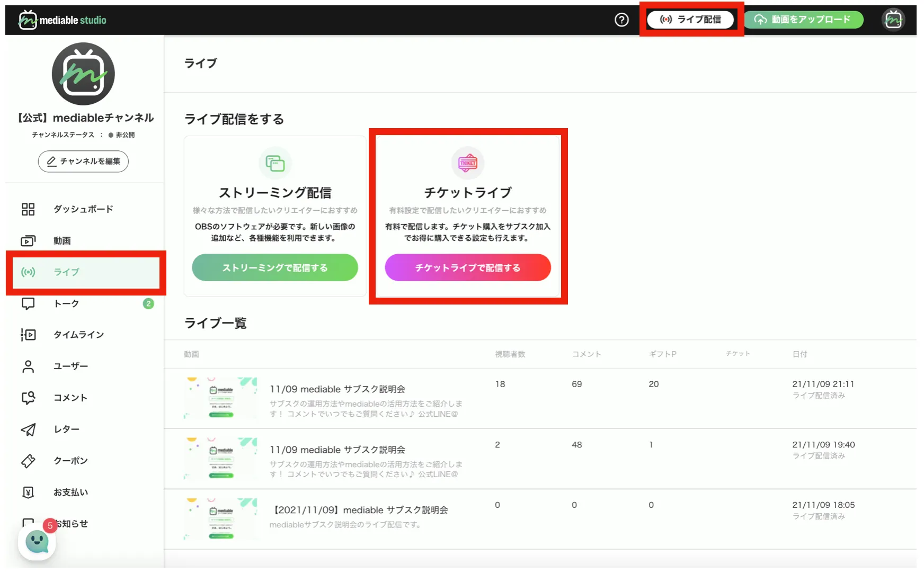Click date 21/11/09 21:11
This screenshot has width=924, height=573.
[823, 384]
